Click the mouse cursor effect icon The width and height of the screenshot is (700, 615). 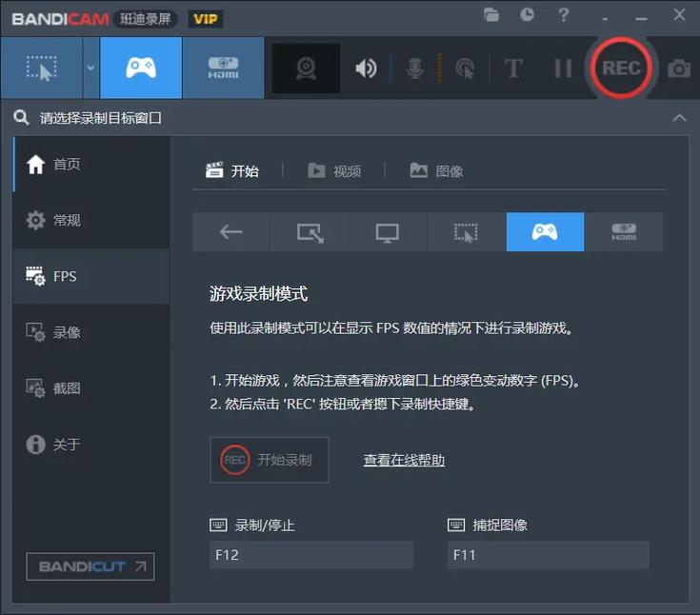[465, 69]
